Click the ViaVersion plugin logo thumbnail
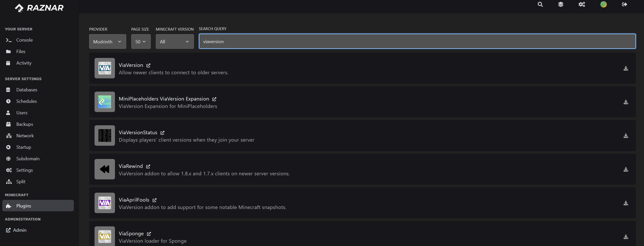Screen dimensions: 644x246 click(x=105, y=68)
